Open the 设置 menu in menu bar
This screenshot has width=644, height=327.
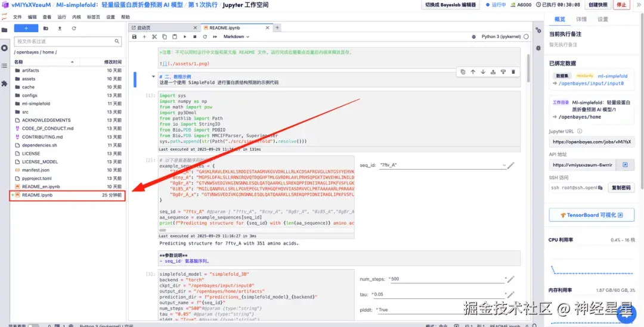coord(110,17)
